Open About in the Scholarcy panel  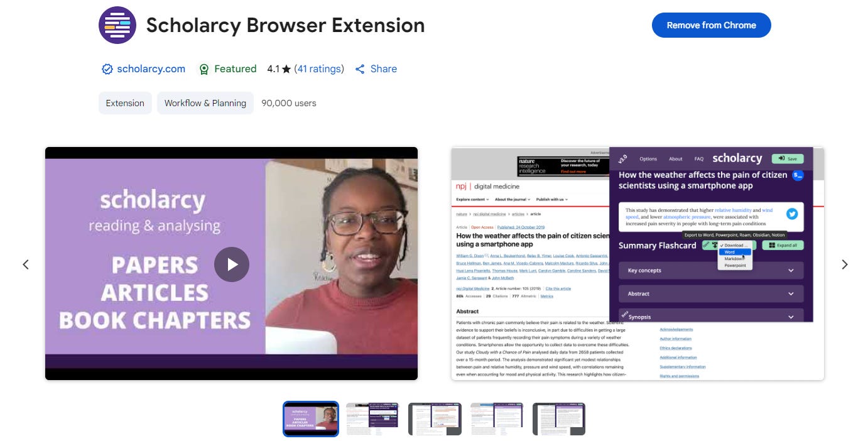tap(676, 159)
